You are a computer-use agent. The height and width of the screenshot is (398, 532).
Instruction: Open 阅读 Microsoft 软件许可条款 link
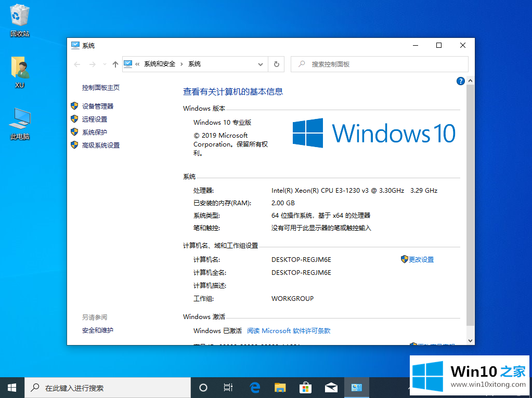point(289,330)
